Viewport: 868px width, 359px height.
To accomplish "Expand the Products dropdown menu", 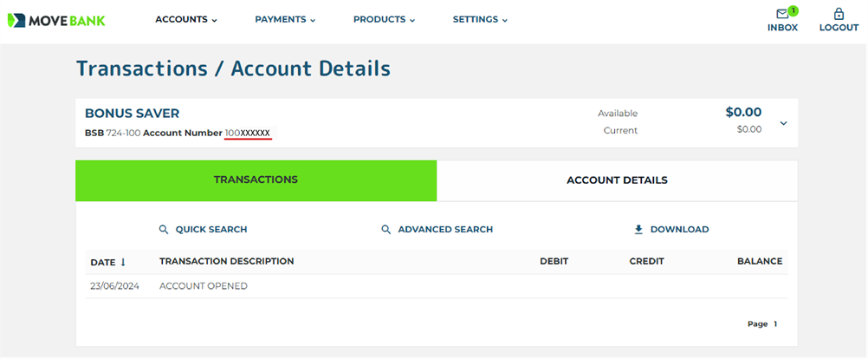I will (384, 19).
